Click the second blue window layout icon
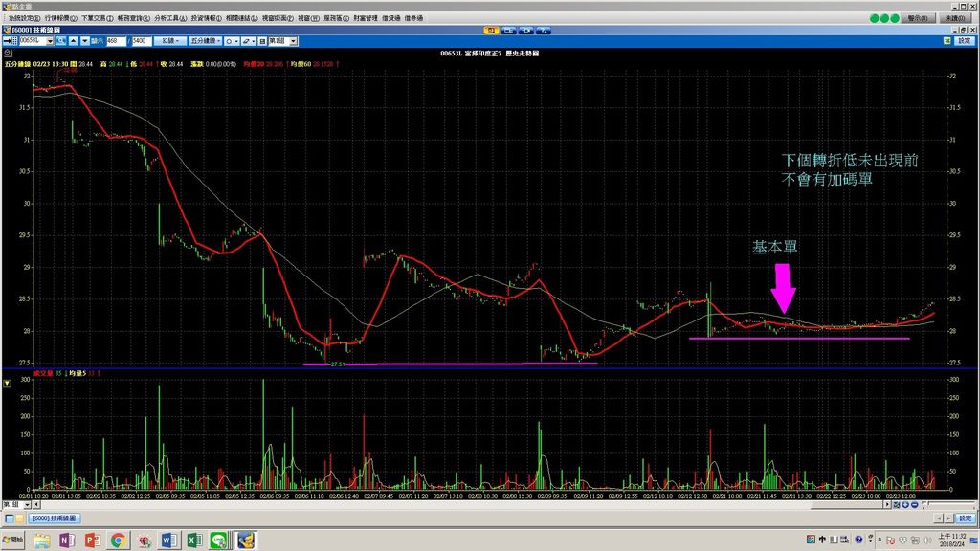 (x=509, y=30)
